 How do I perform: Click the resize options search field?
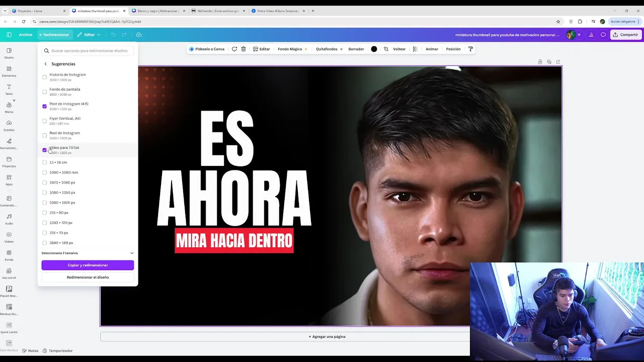pos(88,50)
